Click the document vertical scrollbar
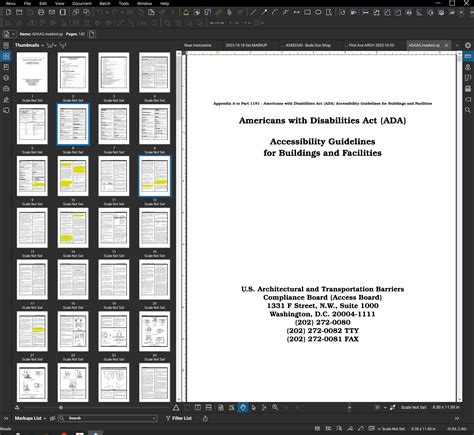Image resolution: width=474 pixels, height=435 pixels. (460, 227)
